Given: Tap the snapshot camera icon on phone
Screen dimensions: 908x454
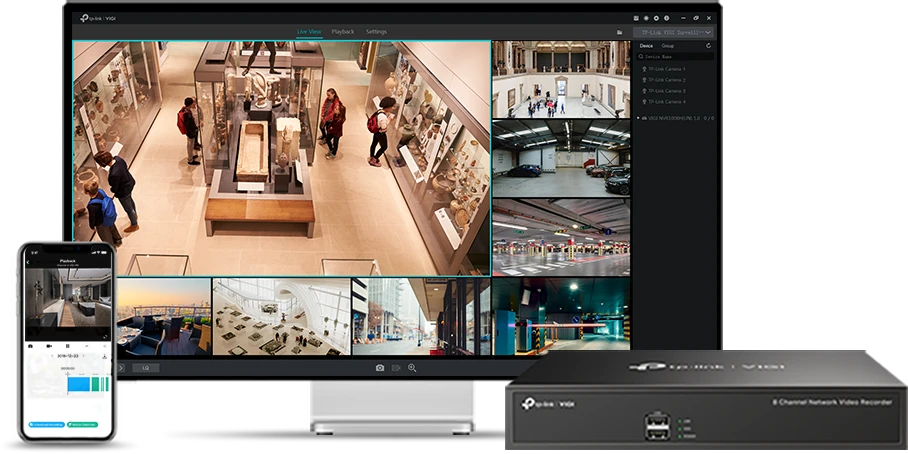Looking at the screenshot, I should click(x=31, y=346).
